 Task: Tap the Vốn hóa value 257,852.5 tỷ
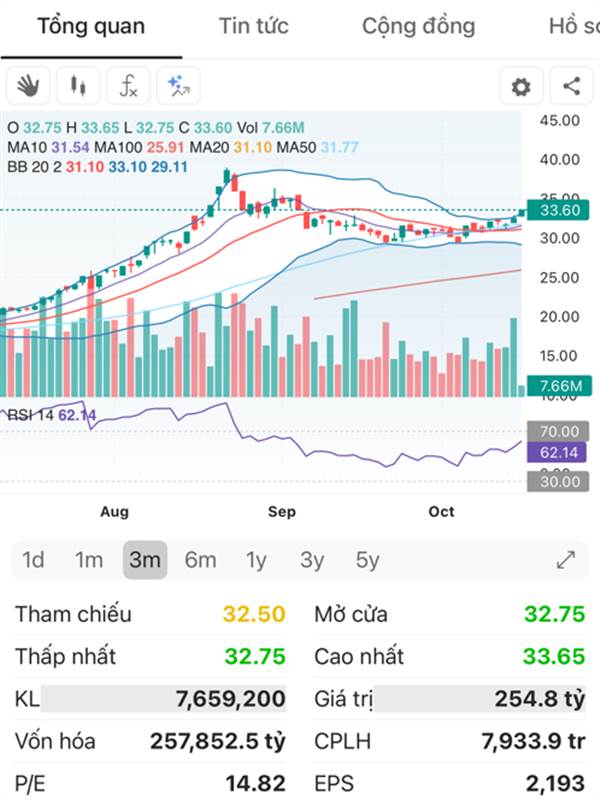[217, 741]
